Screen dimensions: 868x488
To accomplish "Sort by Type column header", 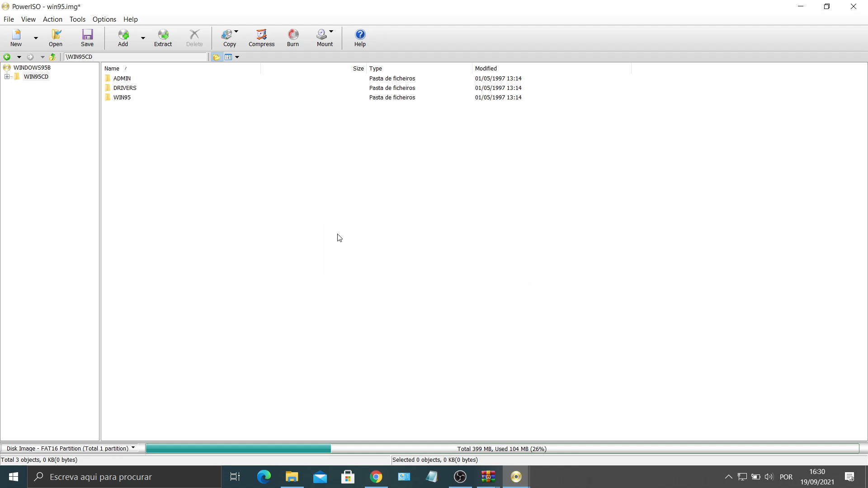I will pyautogui.click(x=419, y=68).
